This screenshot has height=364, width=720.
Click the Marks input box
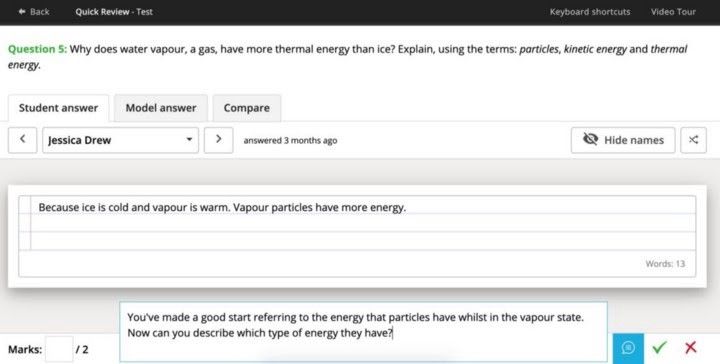pyautogui.click(x=59, y=349)
